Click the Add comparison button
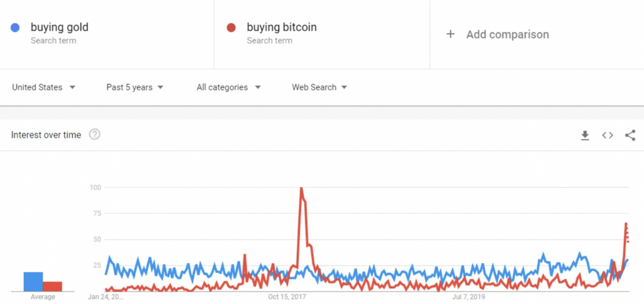The width and height of the screenshot is (644, 304). click(x=507, y=35)
